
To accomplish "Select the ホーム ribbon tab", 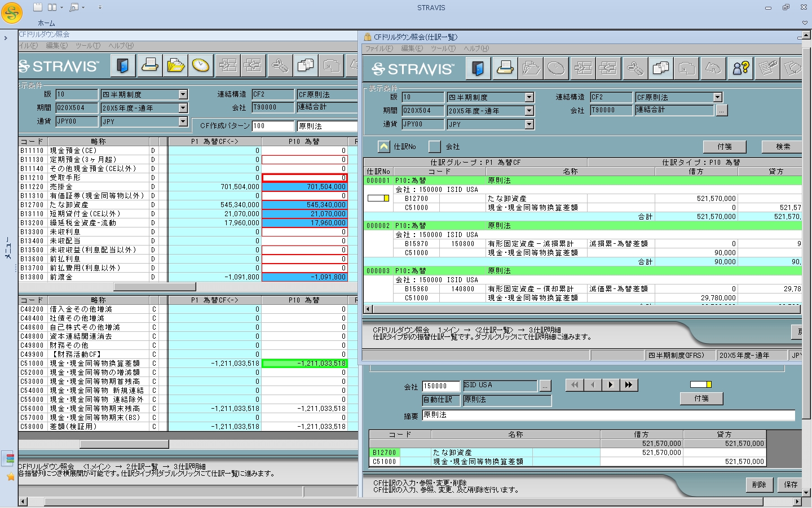I will (x=46, y=23).
